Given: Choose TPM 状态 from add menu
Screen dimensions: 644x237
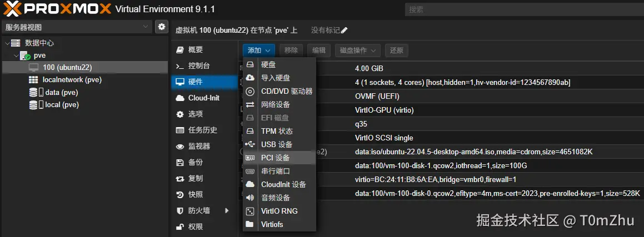Looking at the screenshot, I should tap(279, 131).
